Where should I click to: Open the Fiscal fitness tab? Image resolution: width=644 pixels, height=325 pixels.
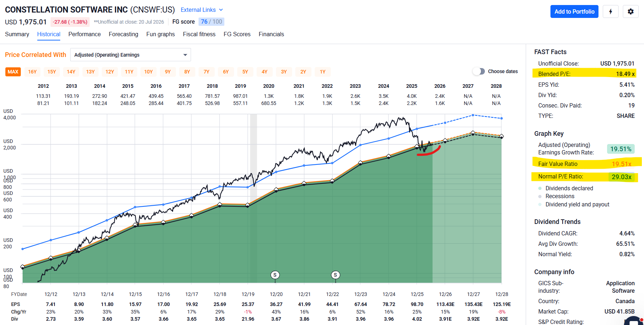[x=199, y=34]
